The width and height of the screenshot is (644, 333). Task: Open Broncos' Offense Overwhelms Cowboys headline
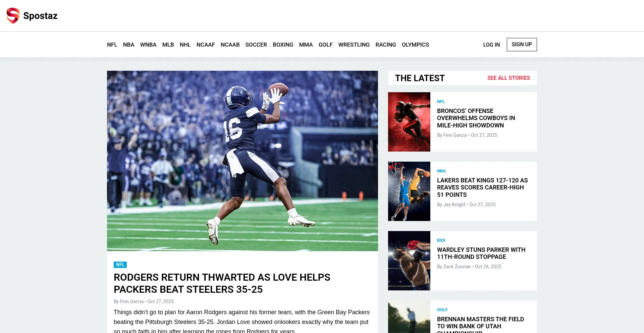click(476, 118)
